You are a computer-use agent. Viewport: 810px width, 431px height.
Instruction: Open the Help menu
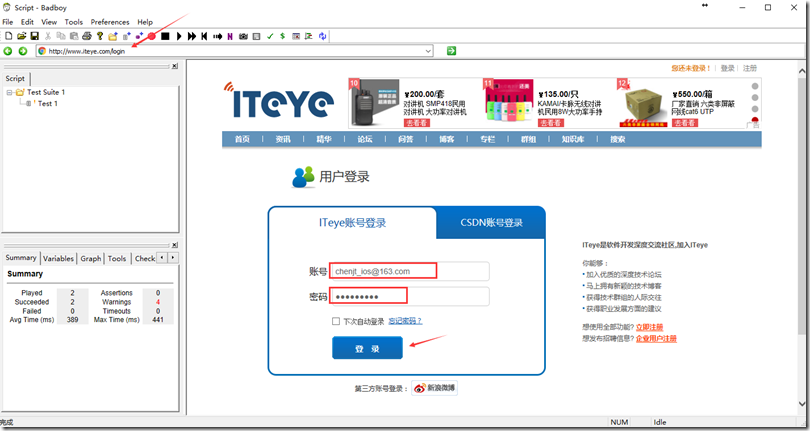coord(145,22)
